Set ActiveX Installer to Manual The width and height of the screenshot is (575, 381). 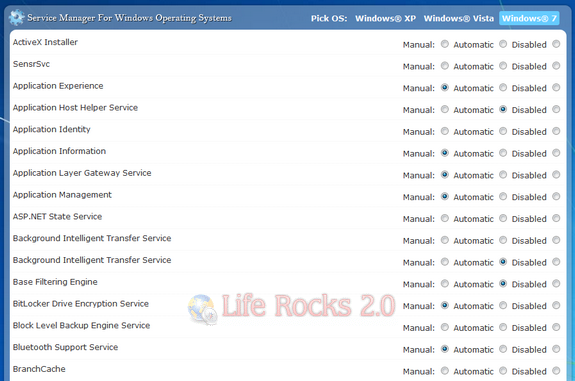click(445, 44)
